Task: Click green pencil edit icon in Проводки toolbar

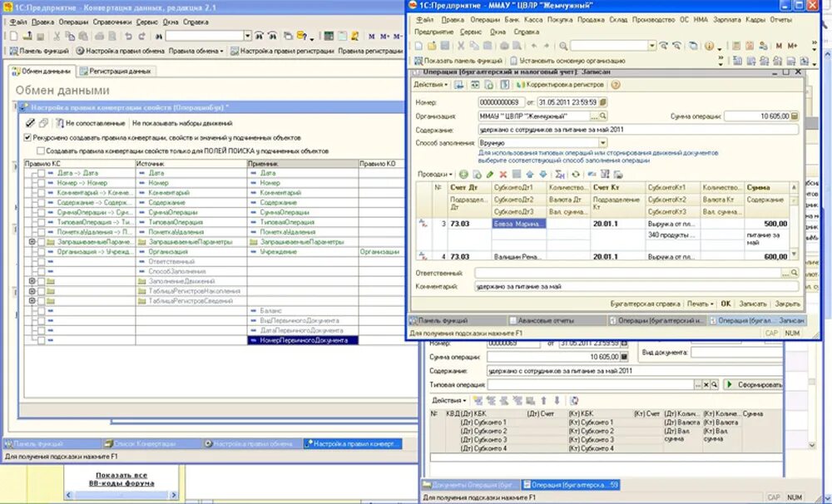Action: click(490, 174)
